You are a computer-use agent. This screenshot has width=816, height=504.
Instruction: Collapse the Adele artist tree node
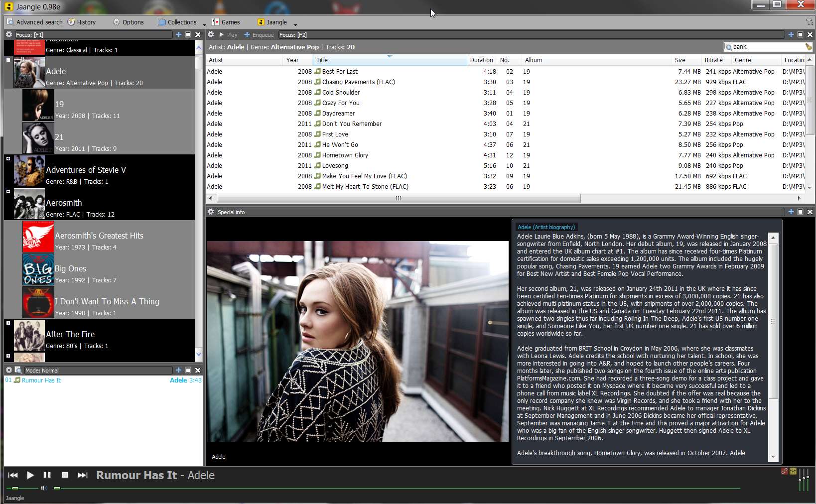pyautogui.click(x=8, y=60)
